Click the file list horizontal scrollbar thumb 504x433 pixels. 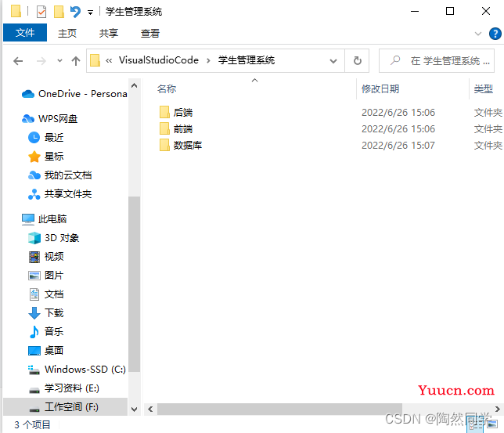point(279,410)
